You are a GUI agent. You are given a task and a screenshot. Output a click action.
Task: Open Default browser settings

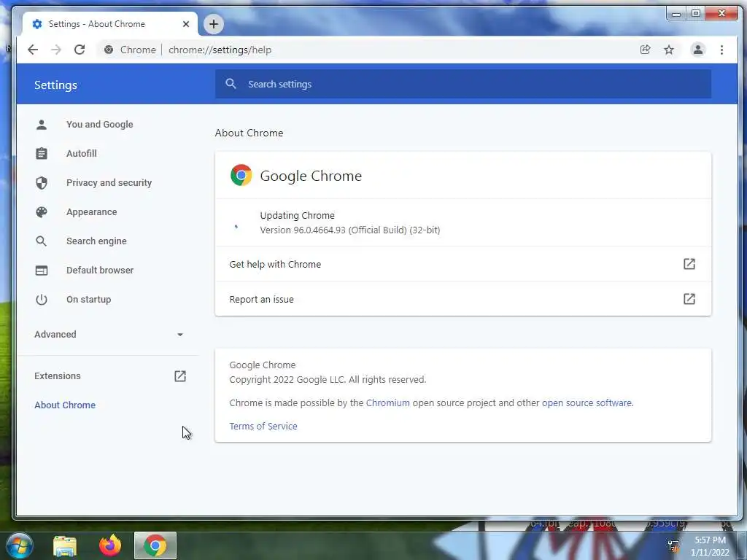[x=100, y=270]
